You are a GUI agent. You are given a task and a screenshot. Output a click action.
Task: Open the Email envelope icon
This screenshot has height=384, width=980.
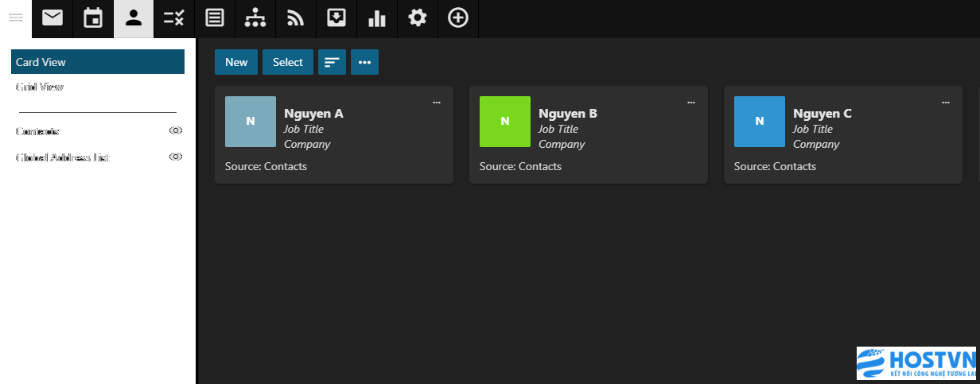(x=52, y=17)
